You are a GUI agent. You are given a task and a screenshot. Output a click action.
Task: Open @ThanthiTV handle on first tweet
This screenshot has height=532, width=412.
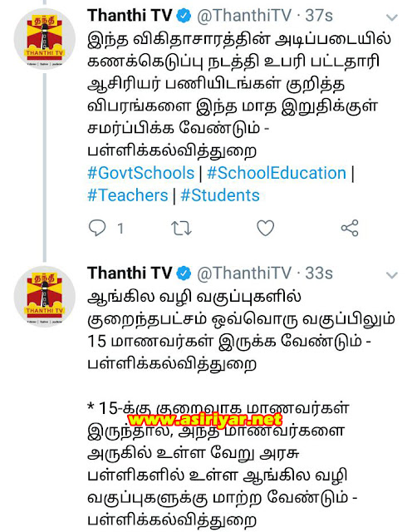coord(244,16)
